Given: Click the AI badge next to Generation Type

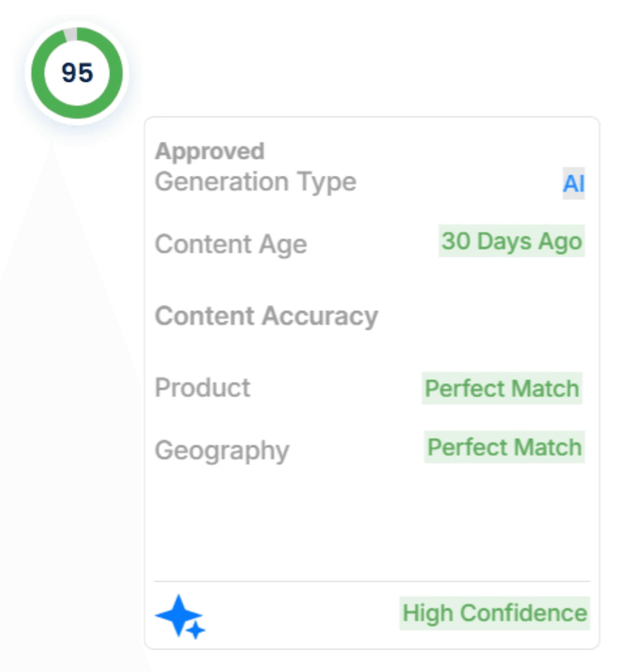Looking at the screenshot, I should [x=573, y=182].
